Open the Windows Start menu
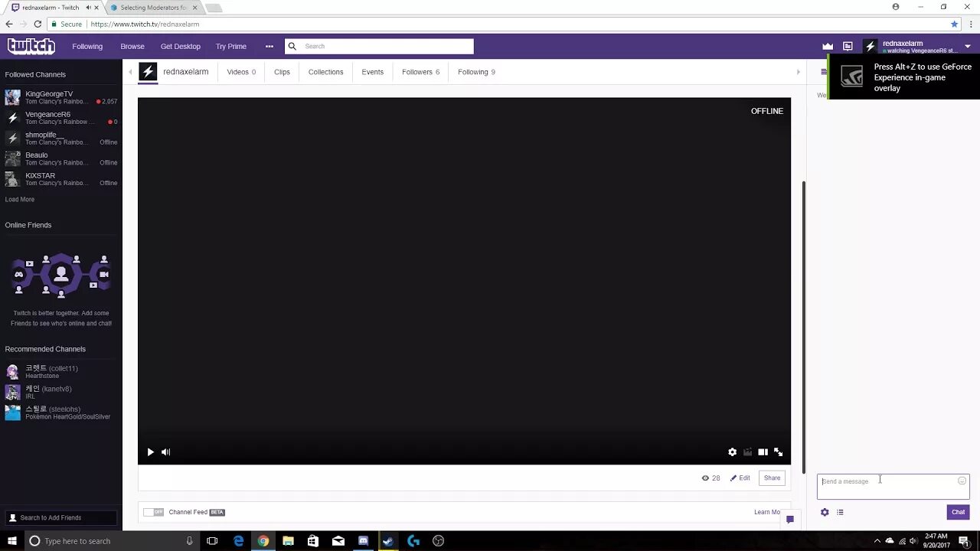Screen dimensions: 980x551 click(11, 541)
